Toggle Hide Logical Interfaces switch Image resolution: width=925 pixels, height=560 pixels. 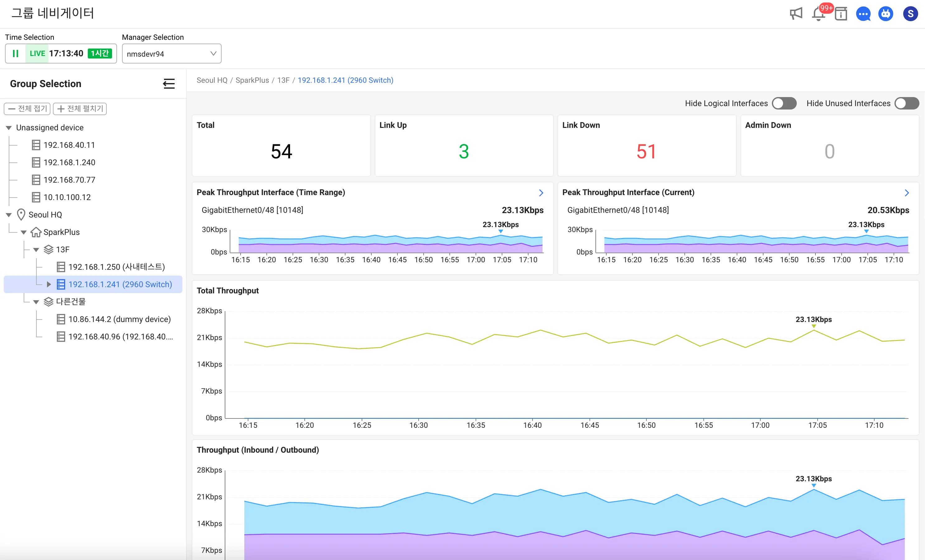[784, 103]
